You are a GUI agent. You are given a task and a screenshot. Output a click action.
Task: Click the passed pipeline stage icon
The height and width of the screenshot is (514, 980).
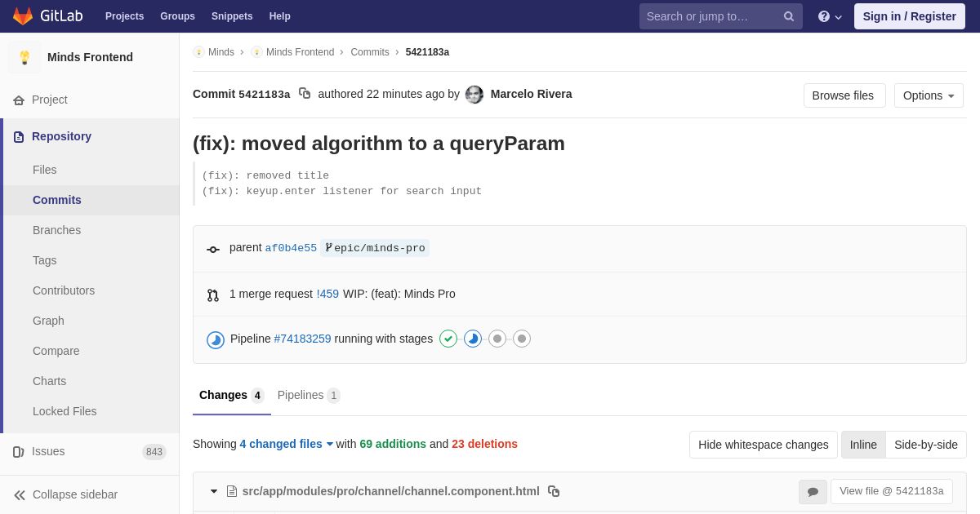point(448,339)
